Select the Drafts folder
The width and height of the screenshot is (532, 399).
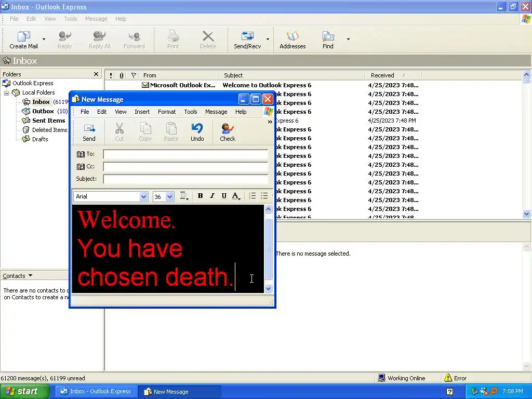(x=35, y=139)
